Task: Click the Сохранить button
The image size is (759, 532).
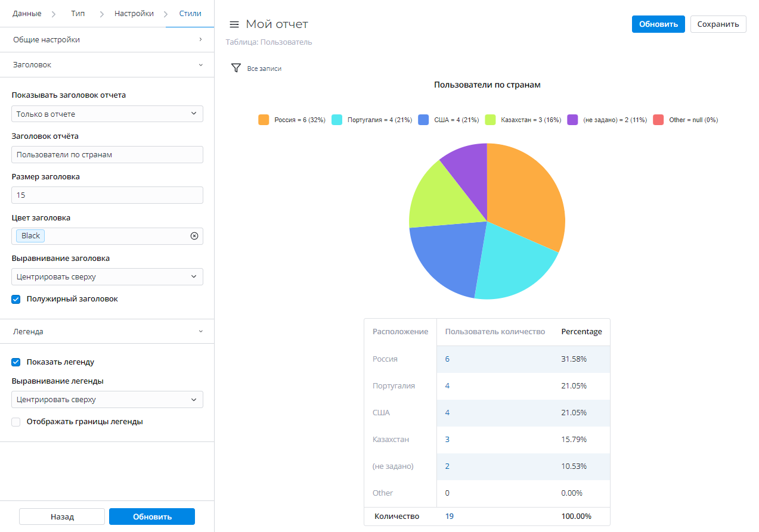Action: point(718,24)
